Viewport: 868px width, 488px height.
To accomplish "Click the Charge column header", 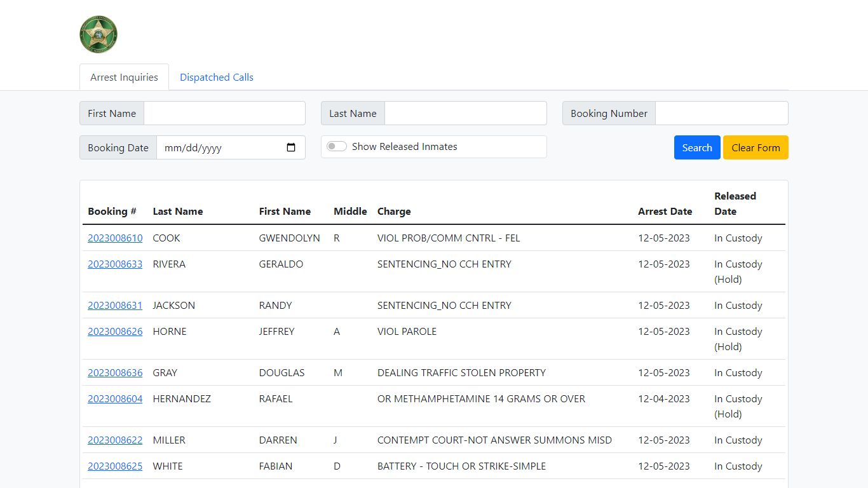I will click(x=394, y=211).
